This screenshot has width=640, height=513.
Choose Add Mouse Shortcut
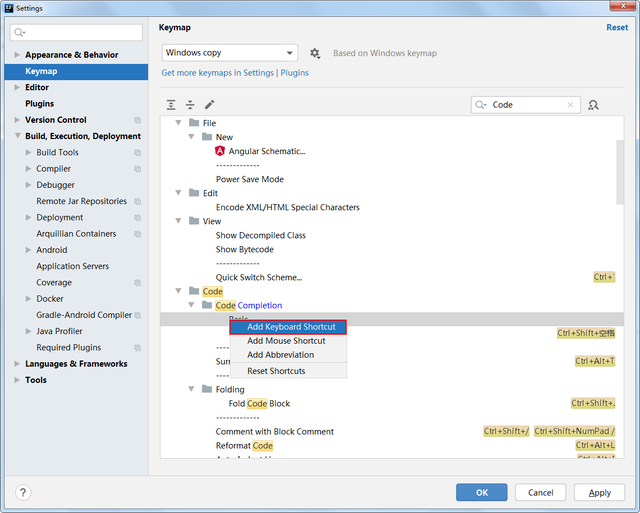tap(288, 341)
